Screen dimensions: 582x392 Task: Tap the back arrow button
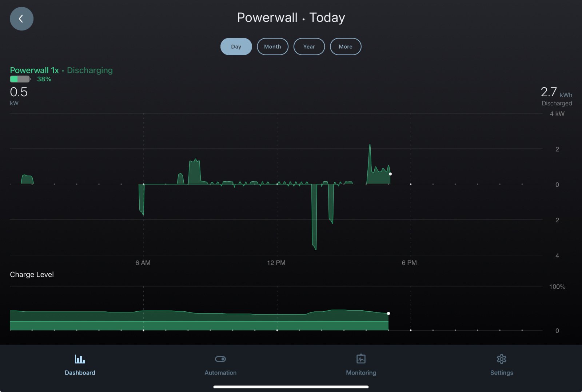click(x=21, y=19)
